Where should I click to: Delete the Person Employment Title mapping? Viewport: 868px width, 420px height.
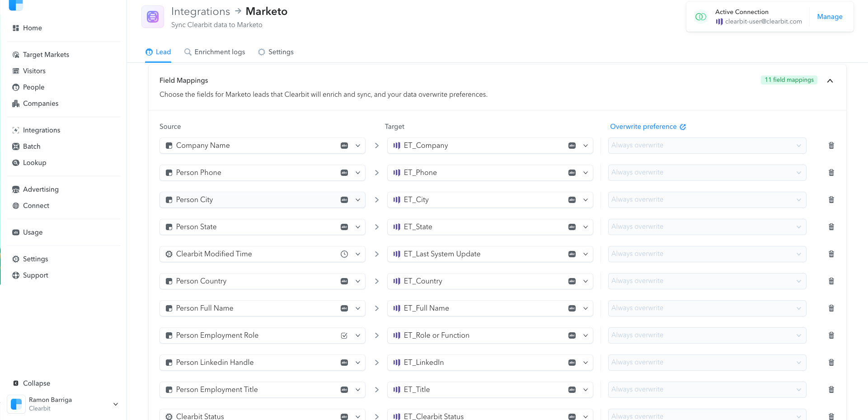click(831, 390)
